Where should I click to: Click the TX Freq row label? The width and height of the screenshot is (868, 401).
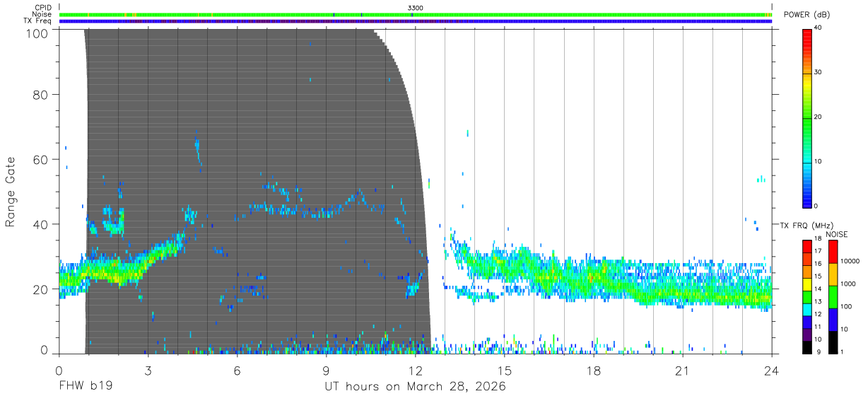[x=38, y=21]
